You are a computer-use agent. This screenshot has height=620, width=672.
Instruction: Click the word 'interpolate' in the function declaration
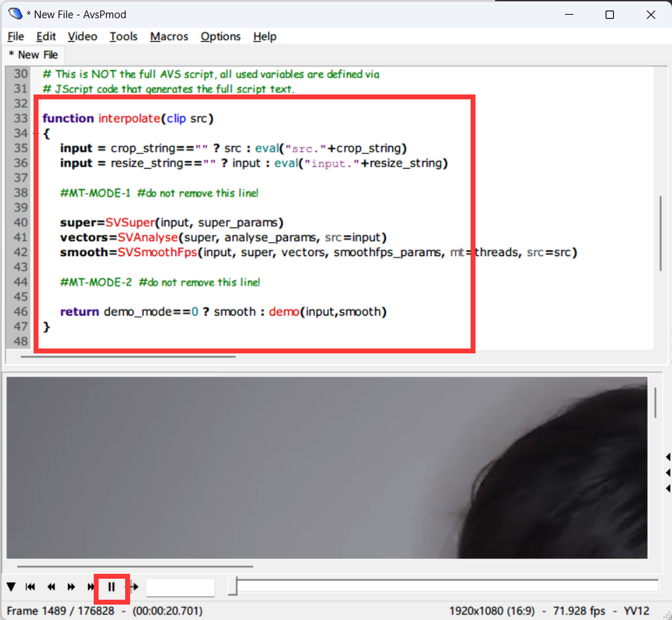[x=129, y=118]
